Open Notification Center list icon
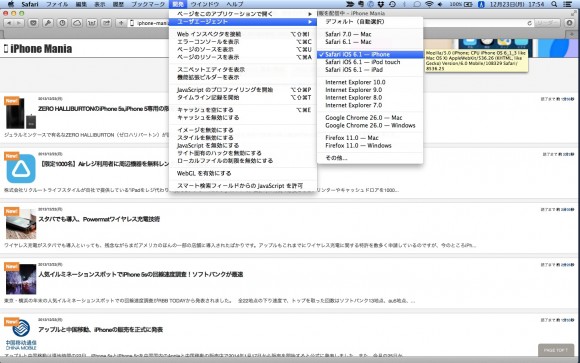 (567, 4)
